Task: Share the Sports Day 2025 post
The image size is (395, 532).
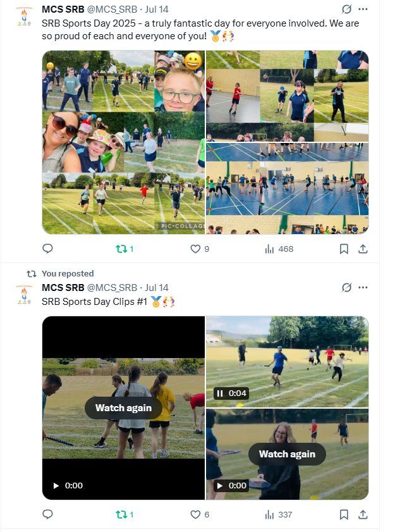Action: (363, 249)
